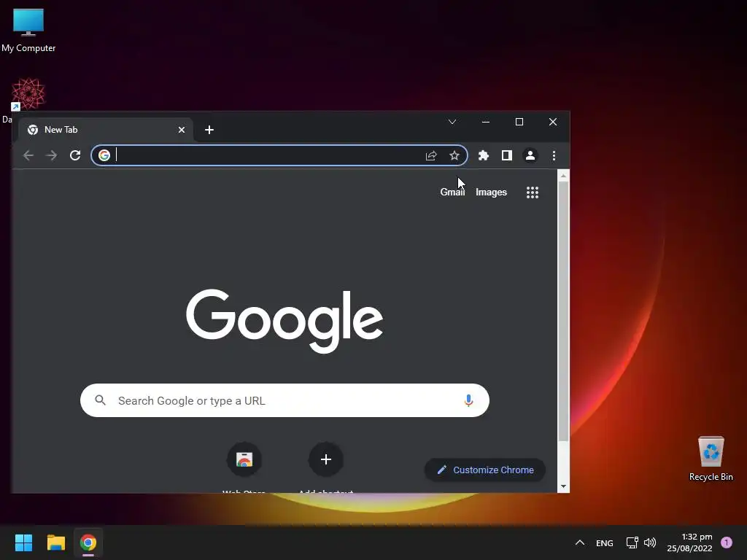This screenshot has height=560, width=747.
Task: Select the New Tab tab
Action: (105, 130)
